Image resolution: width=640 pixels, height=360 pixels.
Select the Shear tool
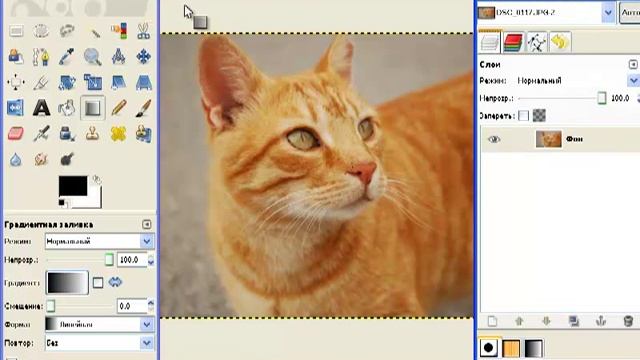tap(118, 82)
